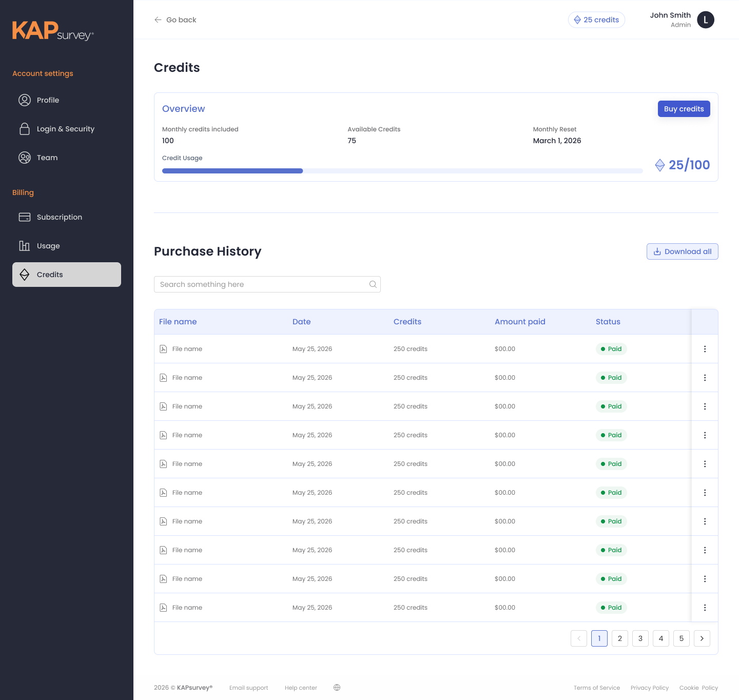Jump to page 3 in pagination
Viewport: 739px width, 700px height.
point(640,638)
